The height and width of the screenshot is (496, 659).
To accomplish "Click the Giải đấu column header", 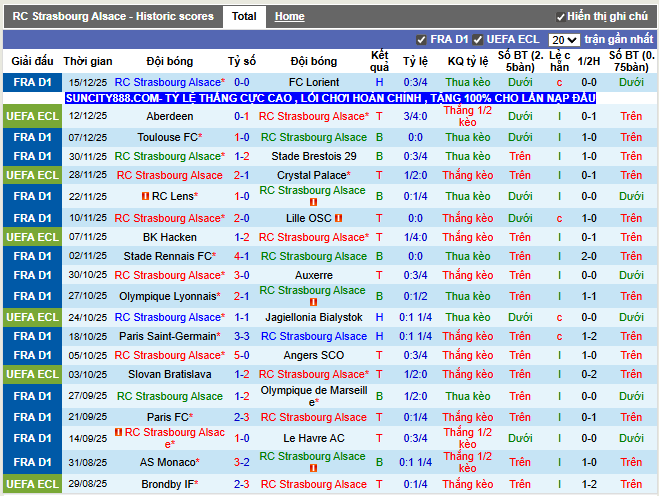I will (32, 61).
